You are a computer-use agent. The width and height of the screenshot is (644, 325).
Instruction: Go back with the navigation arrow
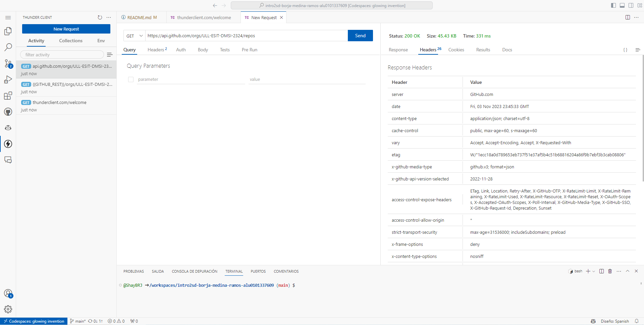pyautogui.click(x=215, y=5)
